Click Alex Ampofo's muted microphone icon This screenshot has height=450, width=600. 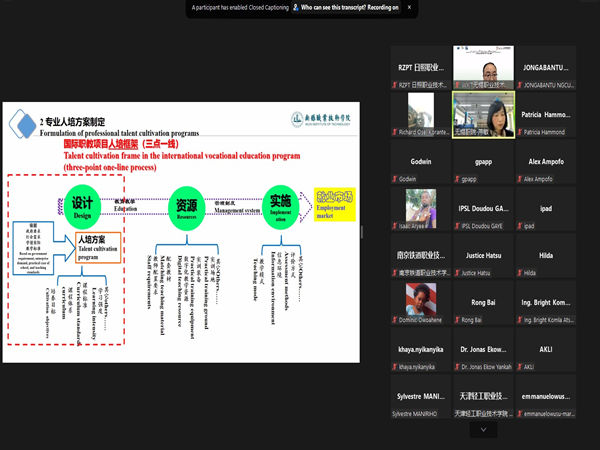520,179
